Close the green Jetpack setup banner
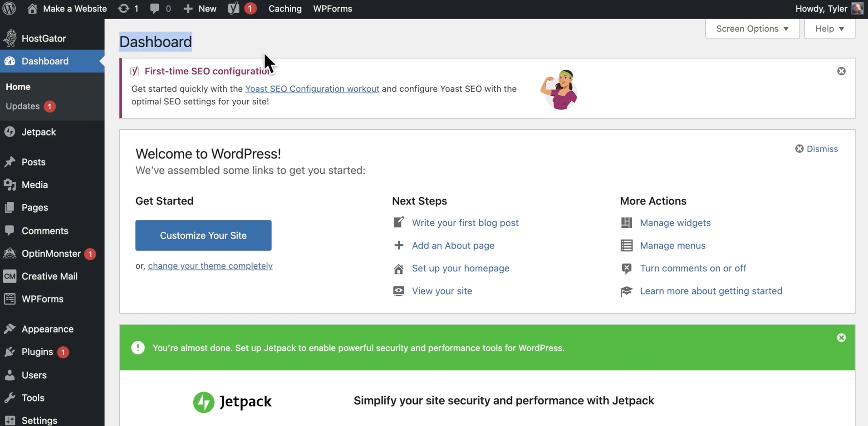This screenshot has height=426, width=868. point(841,338)
